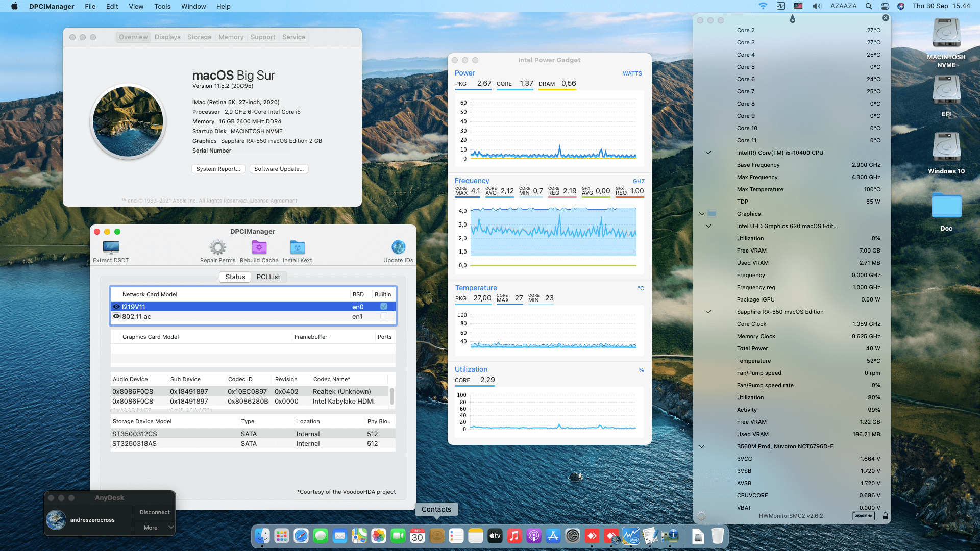The width and height of the screenshot is (980, 551).
Task: Click Disconnect in the AnyDesk panel
Action: (155, 512)
